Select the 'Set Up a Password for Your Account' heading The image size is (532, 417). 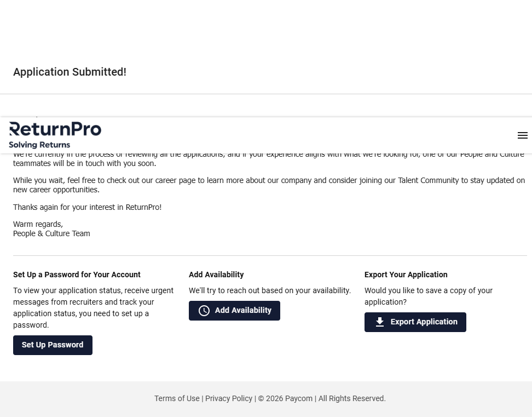77,275
